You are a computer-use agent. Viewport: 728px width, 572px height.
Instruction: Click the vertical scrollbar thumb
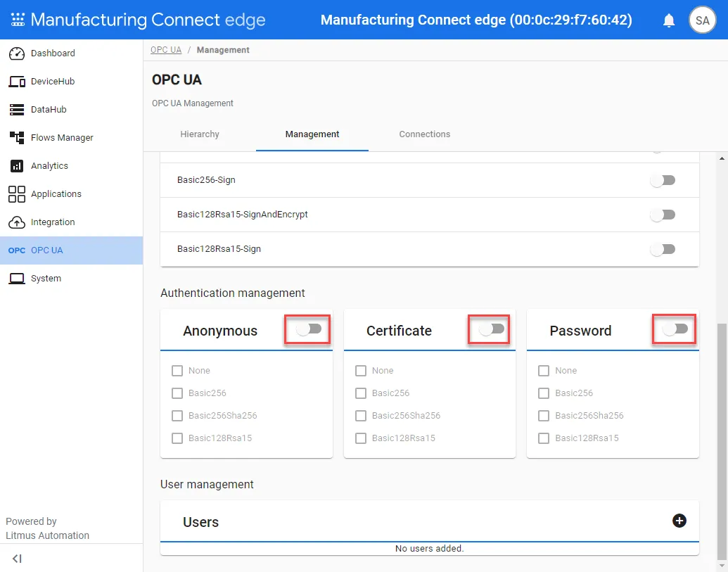[x=722, y=442]
